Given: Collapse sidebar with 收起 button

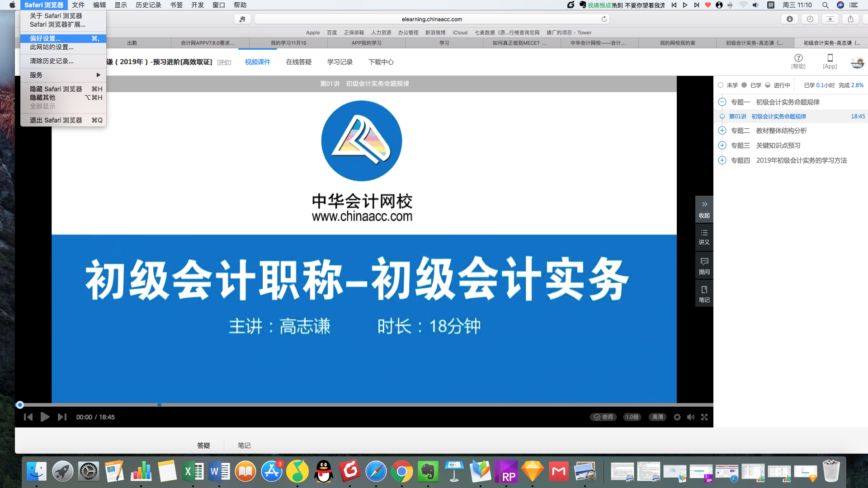Looking at the screenshot, I should tap(704, 209).
